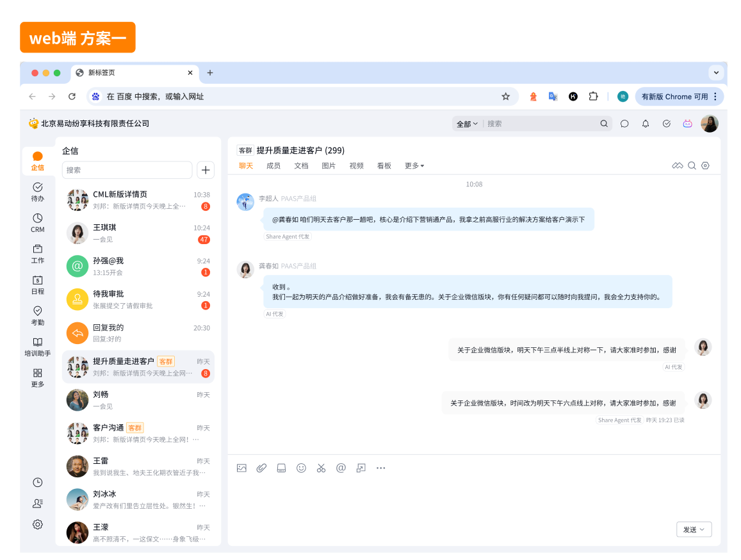Go back in Chrome
741x560 pixels.
(32, 97)
